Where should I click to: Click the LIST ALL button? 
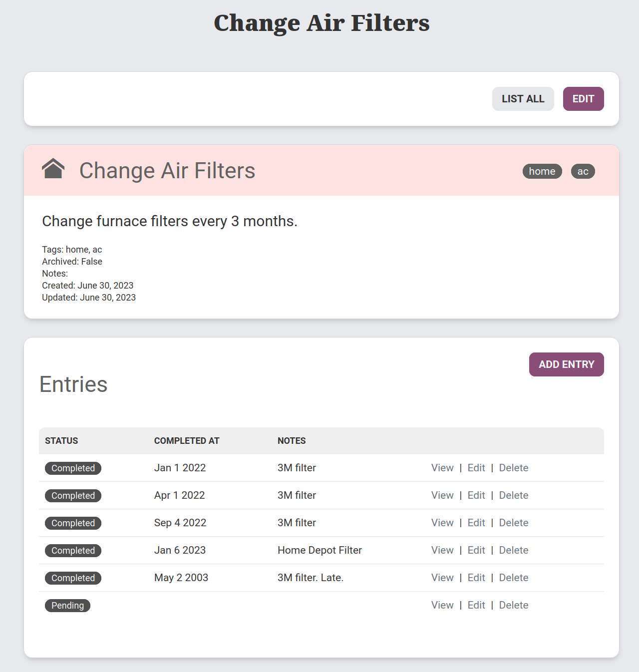(x=523, y=99)
